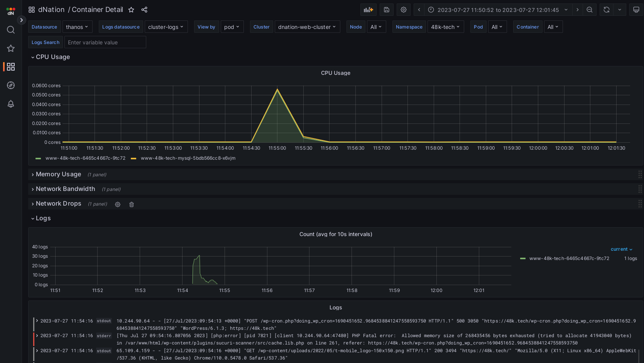Open Pod All dropdown
The height and width of the screenshot is (363, 644).
point(497,27)
